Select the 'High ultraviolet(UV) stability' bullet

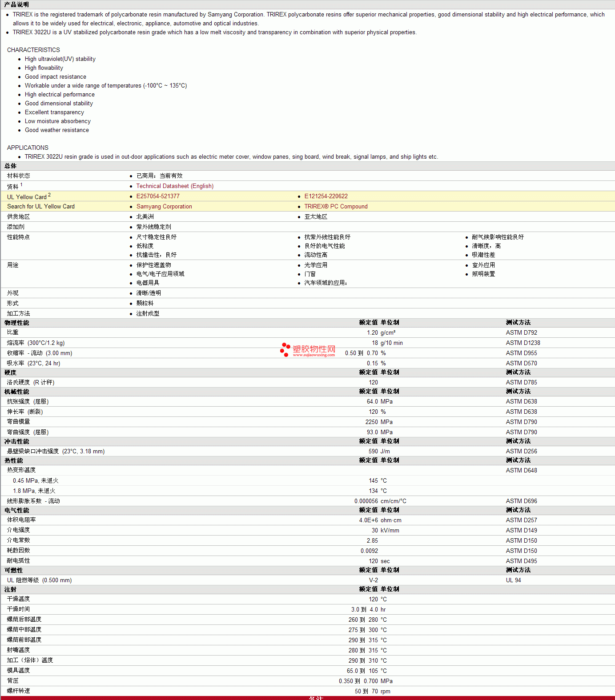coord(60,59)
